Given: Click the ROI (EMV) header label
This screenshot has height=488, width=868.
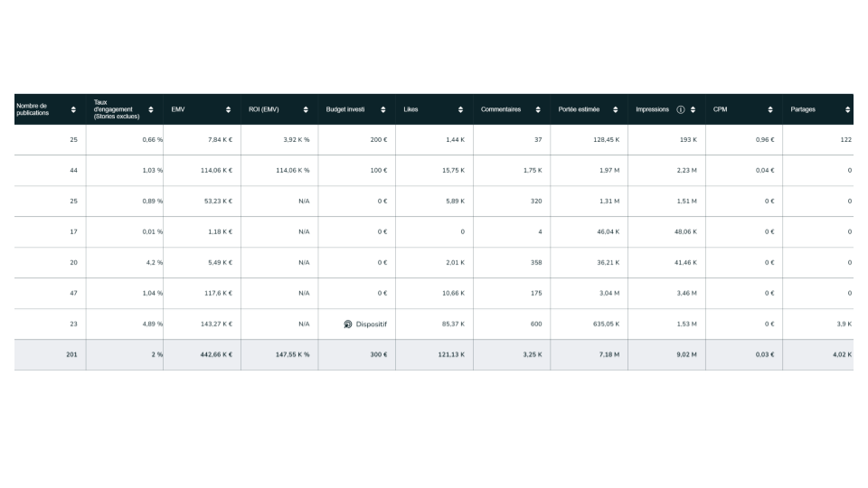Looking at the screenshot, I should (264, 109).
